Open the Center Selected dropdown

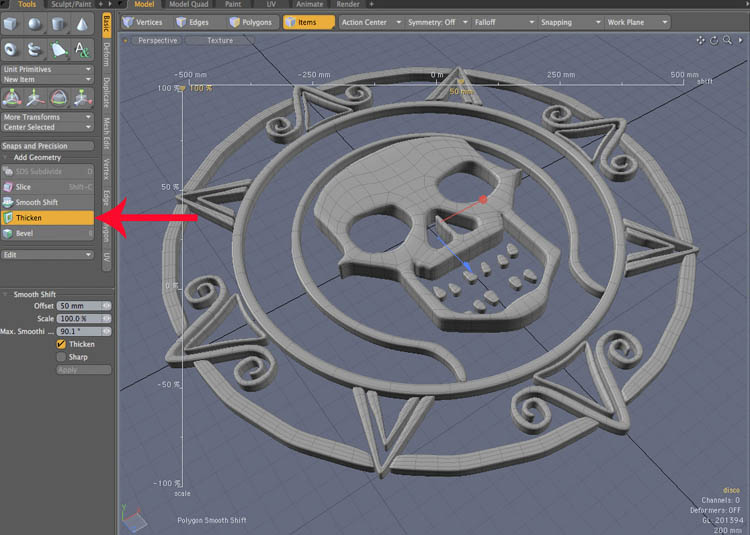(47, 127)
